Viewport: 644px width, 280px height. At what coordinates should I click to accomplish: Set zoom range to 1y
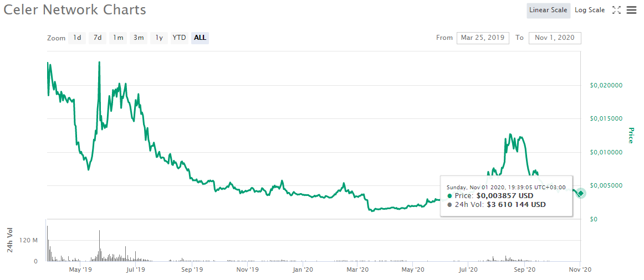coord(159,38)
